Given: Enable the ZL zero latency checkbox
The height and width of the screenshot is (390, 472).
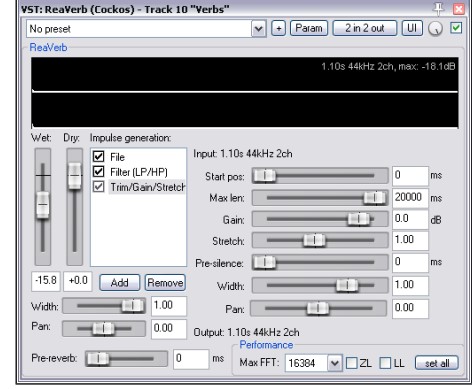Looking at the screenshot, I should click(351, 363).
